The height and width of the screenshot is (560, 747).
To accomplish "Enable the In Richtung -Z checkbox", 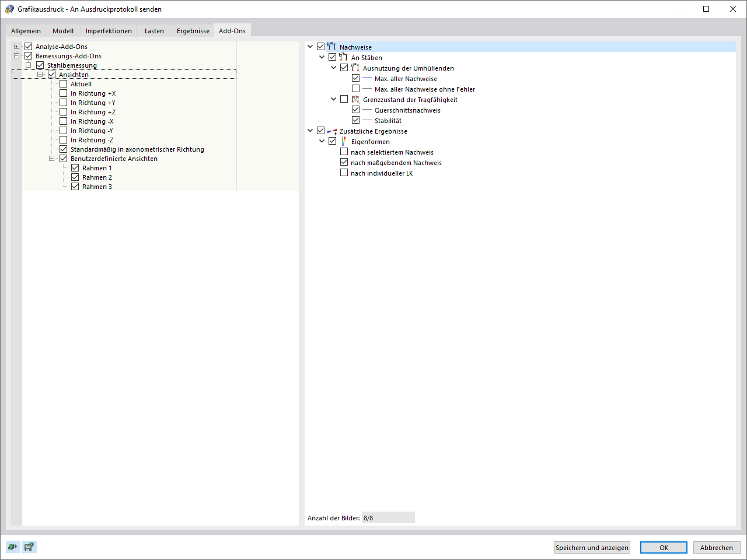I will pos(64,140).
